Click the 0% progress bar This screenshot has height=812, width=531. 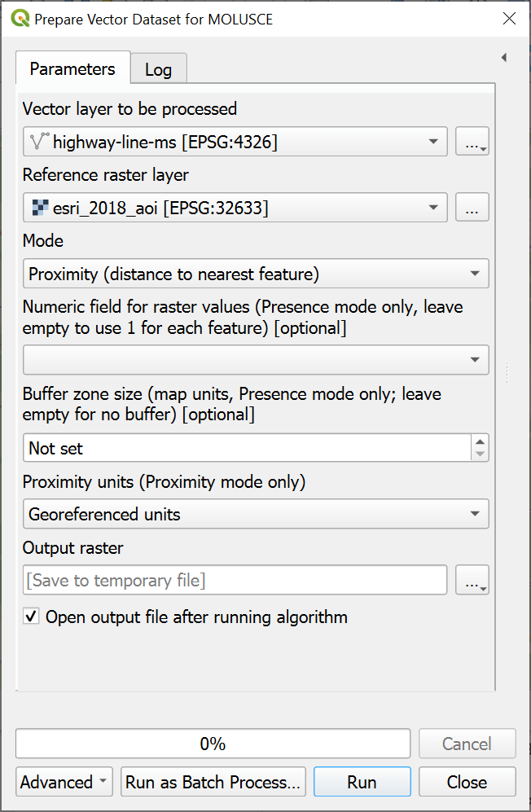tap(213, 744)
